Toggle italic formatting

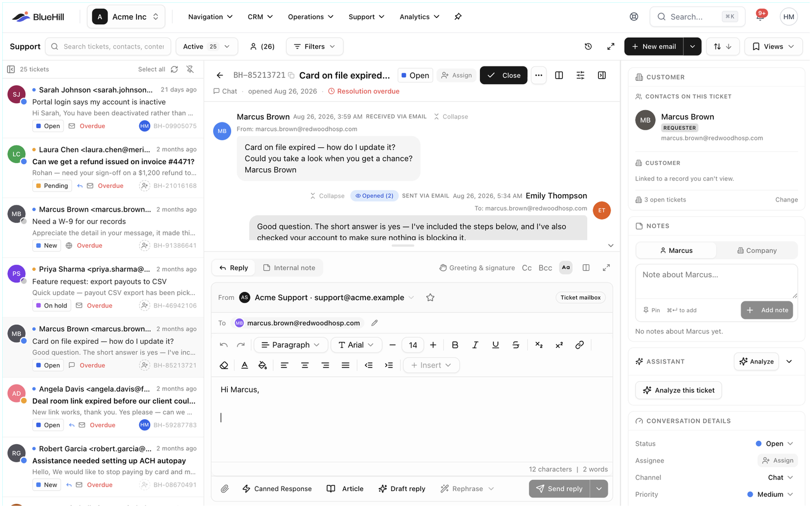click(475, 345)
